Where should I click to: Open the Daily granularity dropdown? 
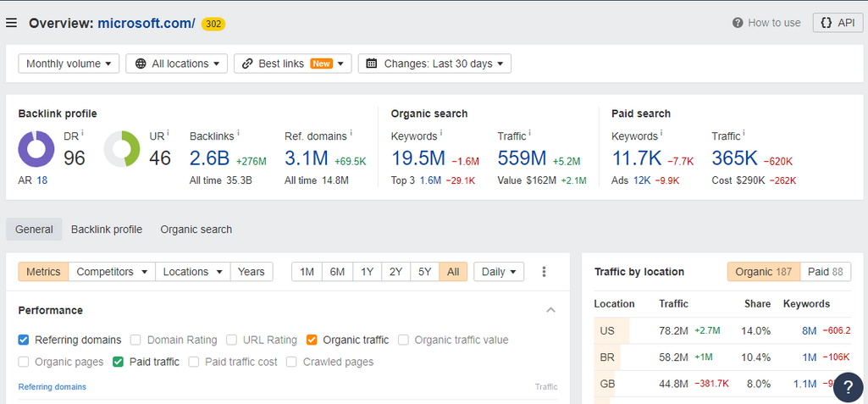pyautogui.click(x=499, y=272)
